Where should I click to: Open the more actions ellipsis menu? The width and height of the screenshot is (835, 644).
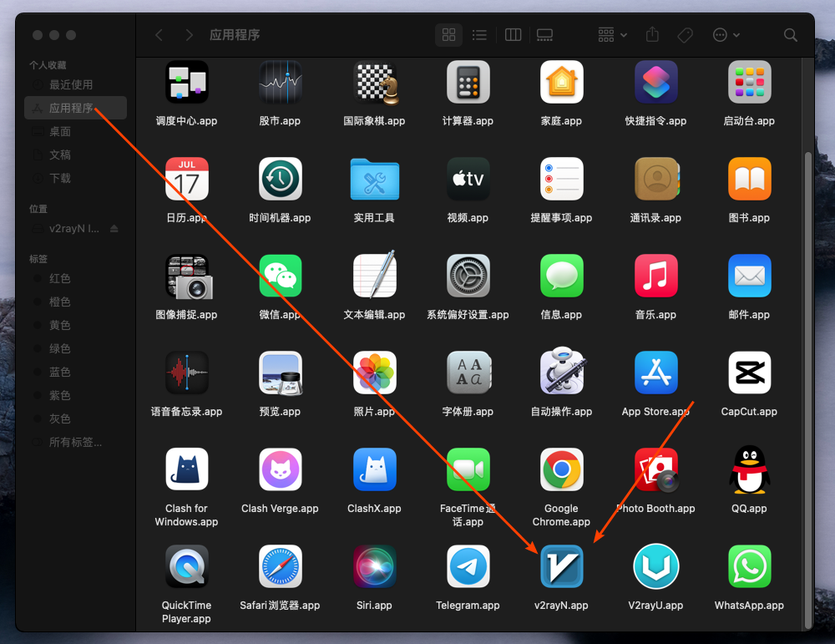click(726, 34)
